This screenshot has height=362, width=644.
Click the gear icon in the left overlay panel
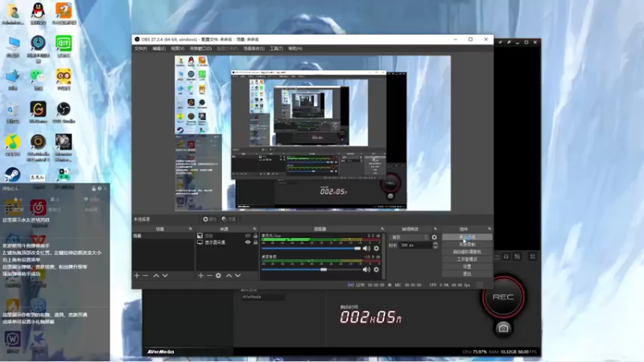tap(99, 188)
